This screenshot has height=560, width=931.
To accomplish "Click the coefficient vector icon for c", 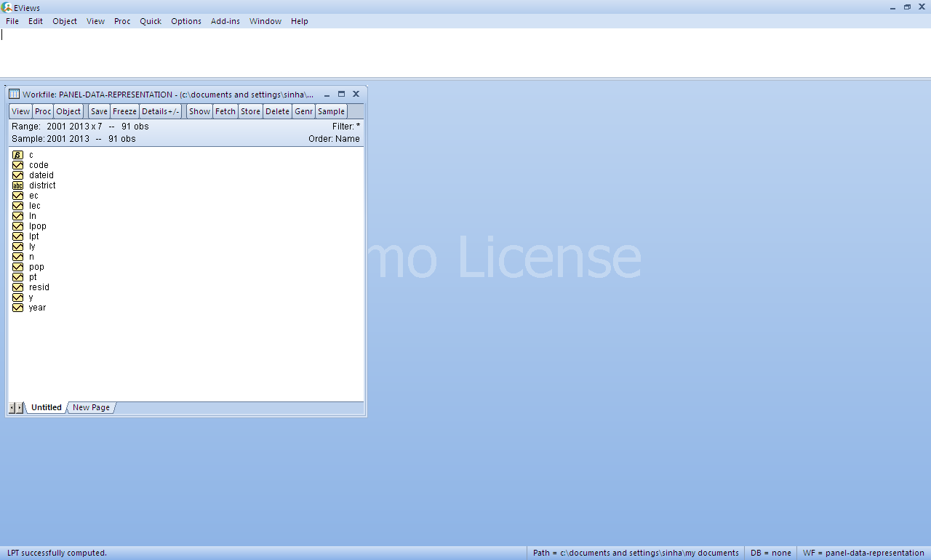I will [18, 155].
